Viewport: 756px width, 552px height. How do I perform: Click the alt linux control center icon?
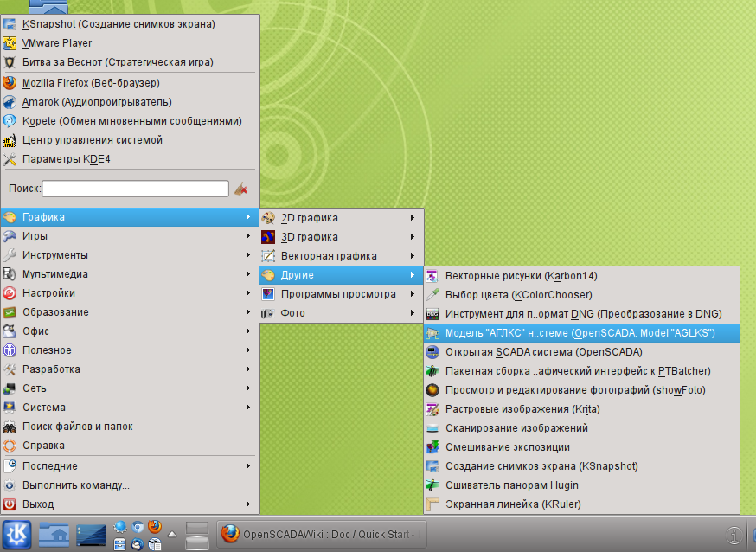pyautogui.click(x=10, y=140)
